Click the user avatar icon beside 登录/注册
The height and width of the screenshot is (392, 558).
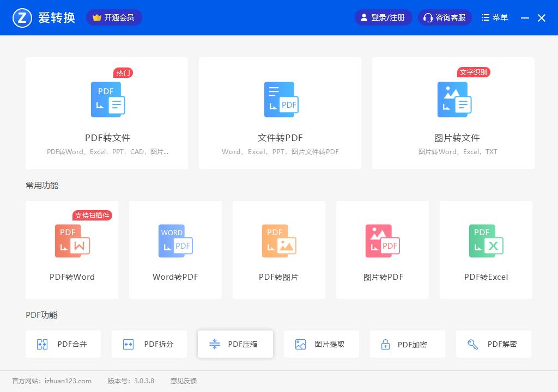[363, 17]
